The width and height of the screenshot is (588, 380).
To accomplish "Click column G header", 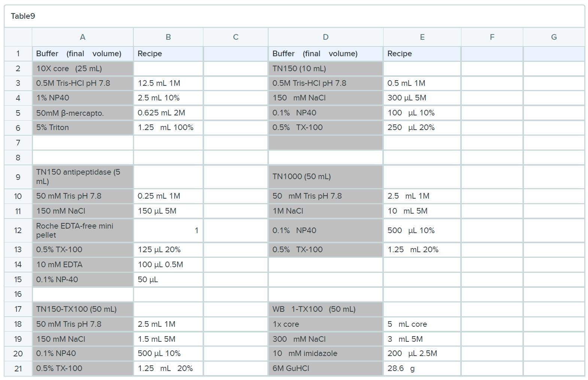I will tap(554, 37).
